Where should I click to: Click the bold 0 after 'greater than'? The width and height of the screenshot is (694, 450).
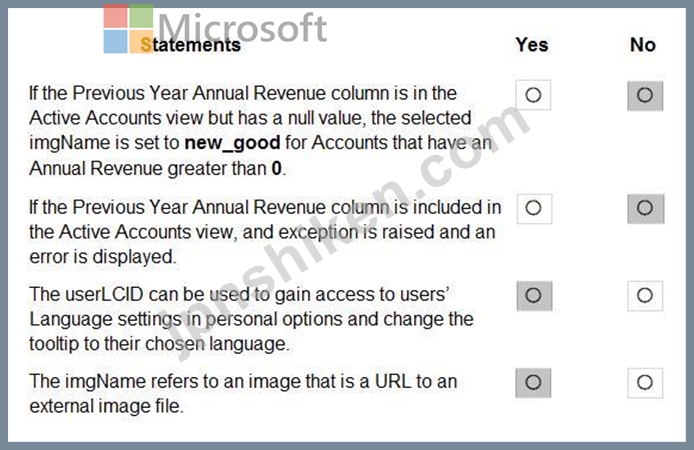(277, 168)
